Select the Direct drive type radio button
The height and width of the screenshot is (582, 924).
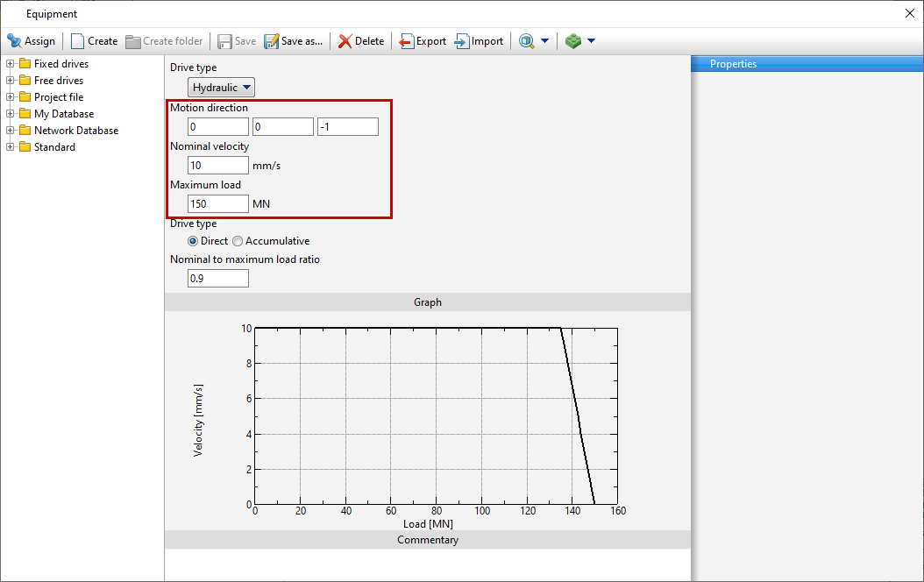(193, 241)
